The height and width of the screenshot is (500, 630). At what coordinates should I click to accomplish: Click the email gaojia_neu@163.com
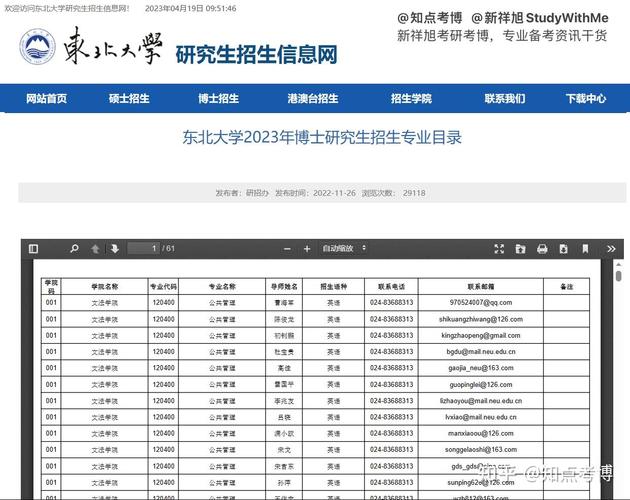pyautogui.click(x=481, y=368)
